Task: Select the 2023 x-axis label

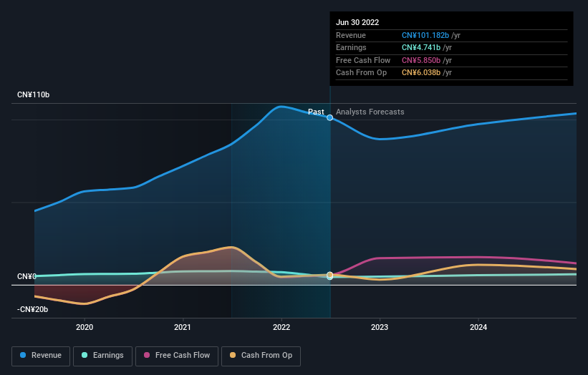Action: point(380,327)
